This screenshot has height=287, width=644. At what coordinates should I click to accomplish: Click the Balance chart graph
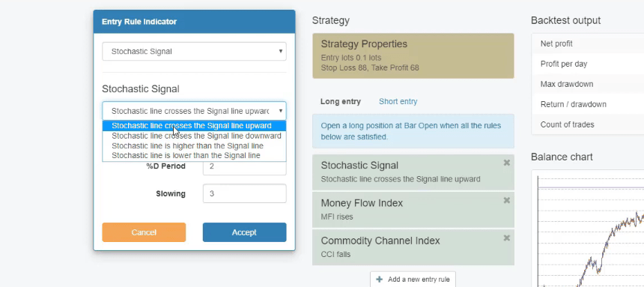point(588,229)
